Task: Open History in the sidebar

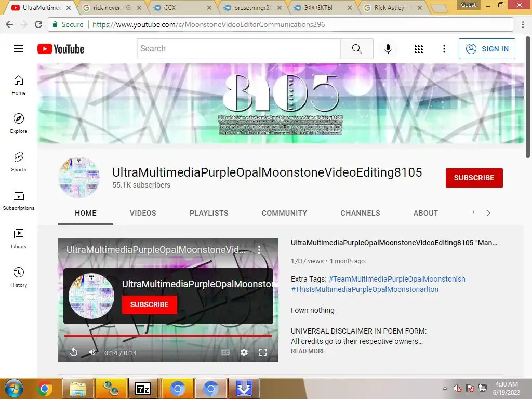Action: tap(19, 277)
